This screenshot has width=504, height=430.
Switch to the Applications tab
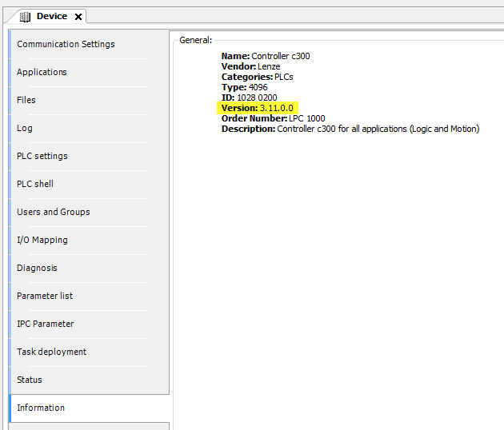[42, 72]
